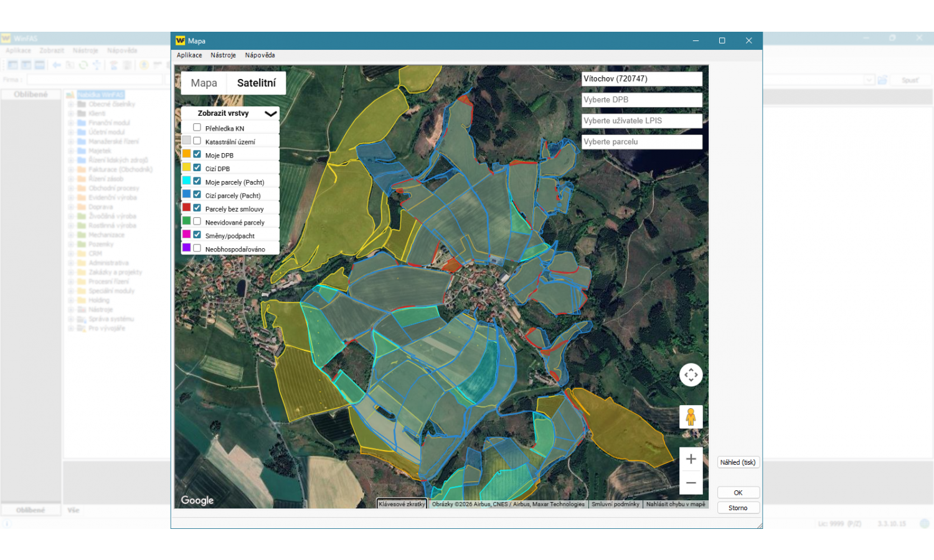934x560 pixels.
Task: Click the Street View pegman icon
Action: coord(691,416)
